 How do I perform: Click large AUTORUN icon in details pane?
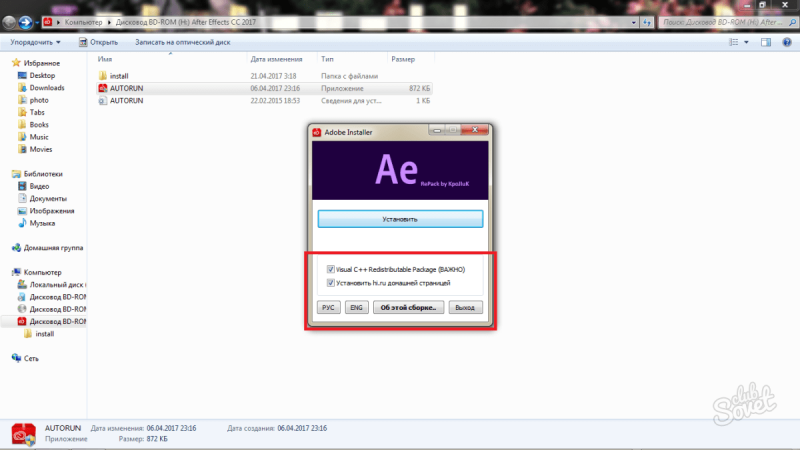pyautogui.click(x=23, y=434)
